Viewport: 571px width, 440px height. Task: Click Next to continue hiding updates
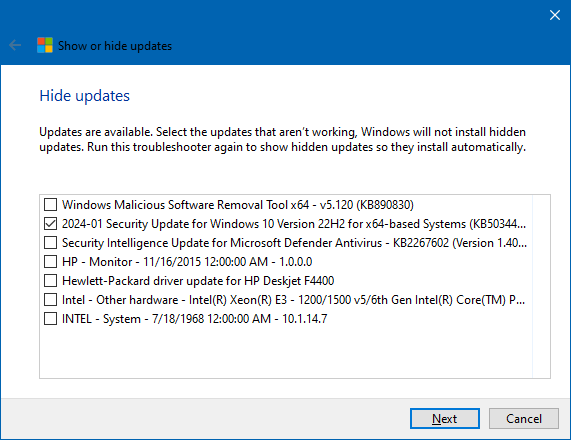(445, 419)
